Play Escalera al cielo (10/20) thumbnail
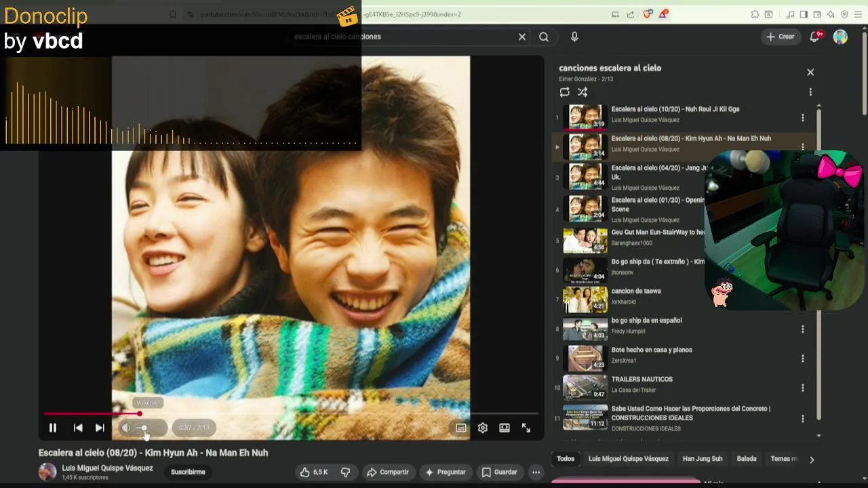The image size is (868, 488). click(x=585, y=117)
